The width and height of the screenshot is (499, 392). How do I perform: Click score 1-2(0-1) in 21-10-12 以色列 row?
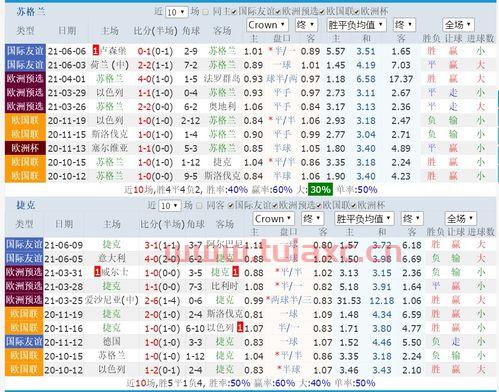[x=162, y=370]
